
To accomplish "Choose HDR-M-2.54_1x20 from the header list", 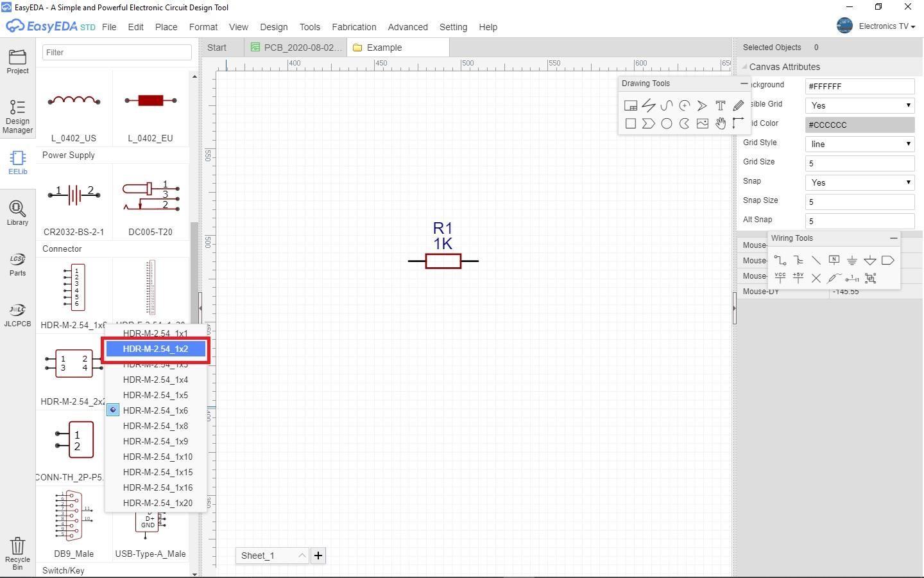I will tap(158, 503).
